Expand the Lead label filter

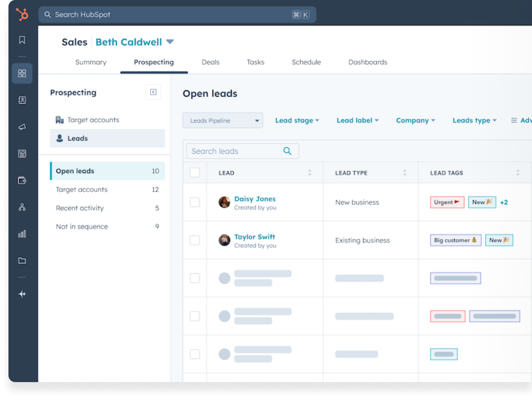click(357, 120)
